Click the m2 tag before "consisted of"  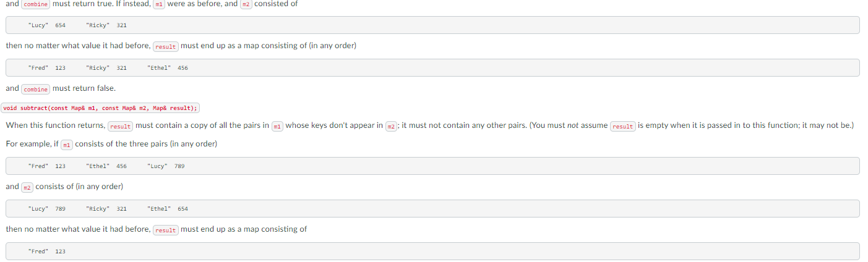tap(246, 4)
